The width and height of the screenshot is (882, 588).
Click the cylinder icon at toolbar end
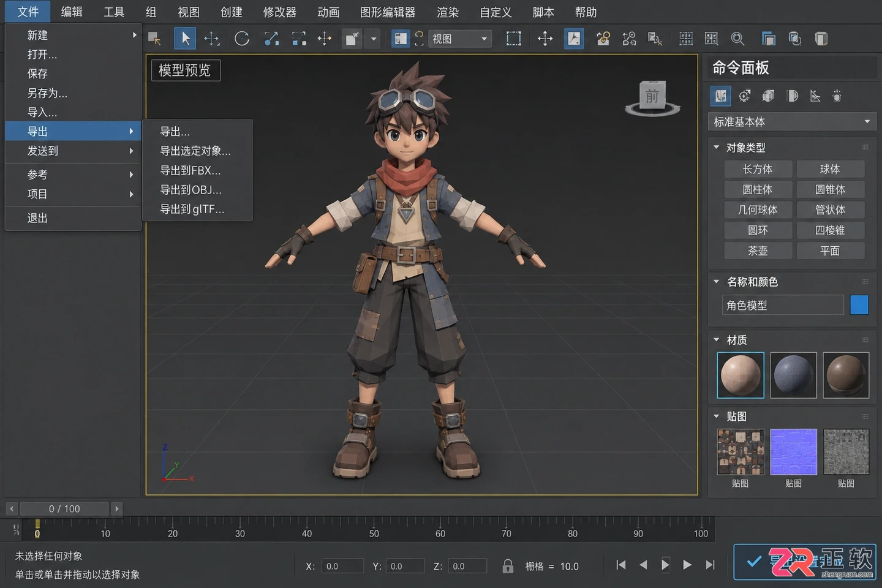pyautogui.click(x=821, y=39)
